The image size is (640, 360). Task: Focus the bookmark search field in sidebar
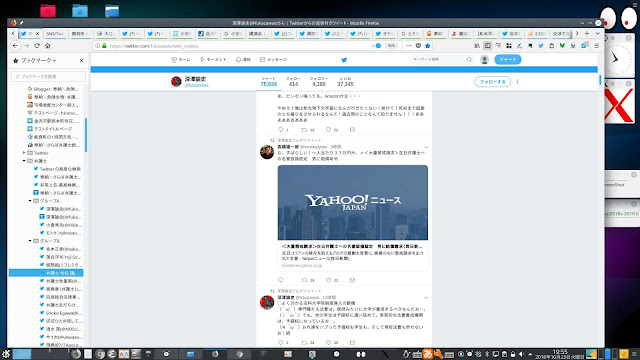[x=49, y=77]
